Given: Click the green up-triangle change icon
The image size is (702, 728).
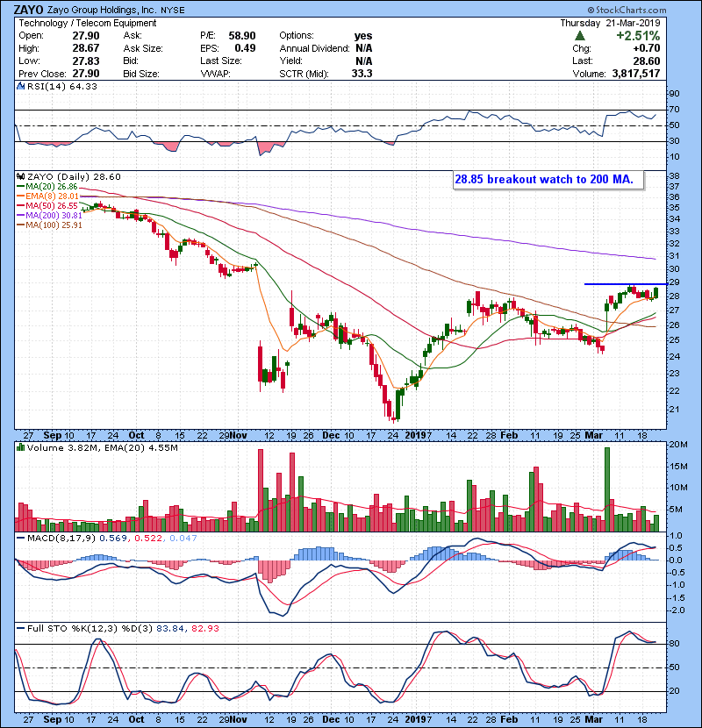Looking at the screenshot, I should 579,36.
